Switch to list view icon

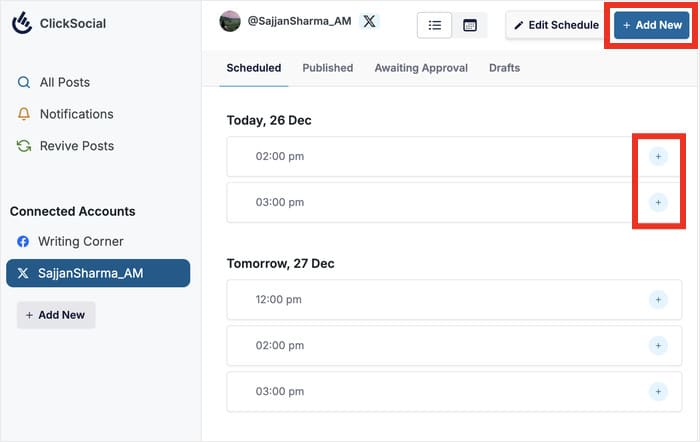pyautogui.click(x=435, y=25)
